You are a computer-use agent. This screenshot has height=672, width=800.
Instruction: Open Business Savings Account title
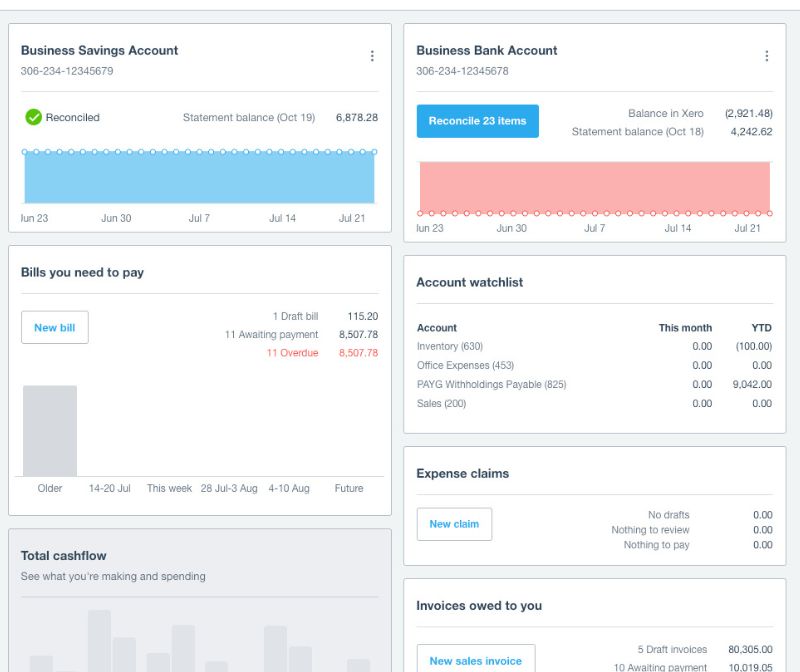(99, 50)
